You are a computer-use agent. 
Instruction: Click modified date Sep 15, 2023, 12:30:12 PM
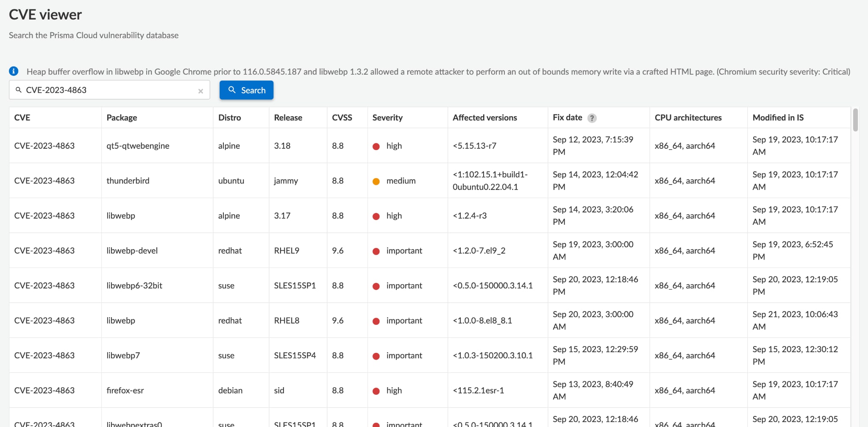[795, 355]
